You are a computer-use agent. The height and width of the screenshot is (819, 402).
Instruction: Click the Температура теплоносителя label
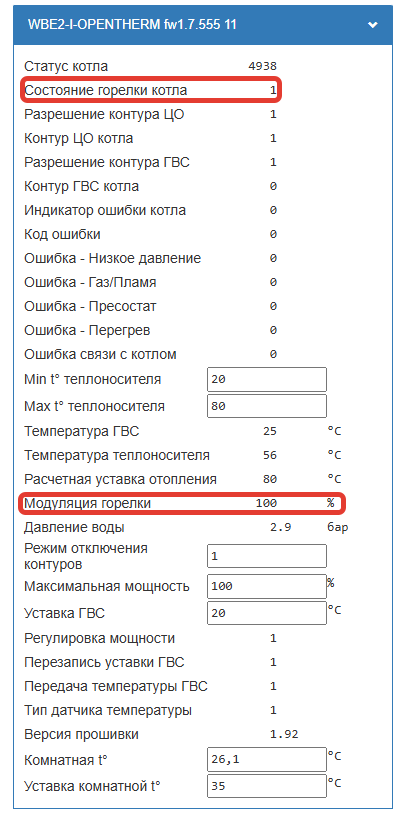117,455
